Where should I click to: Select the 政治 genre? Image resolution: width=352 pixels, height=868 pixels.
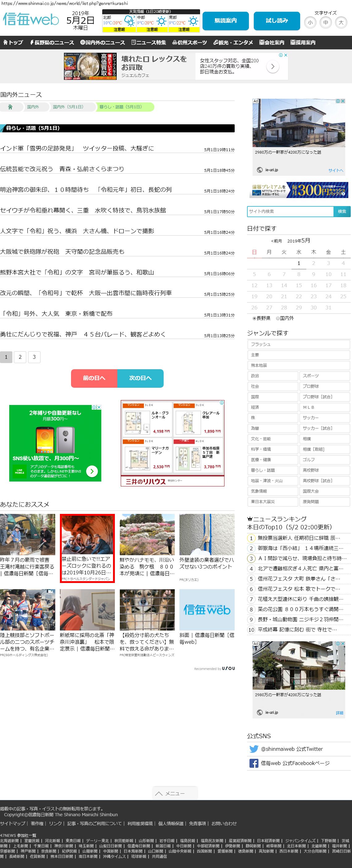273,376
